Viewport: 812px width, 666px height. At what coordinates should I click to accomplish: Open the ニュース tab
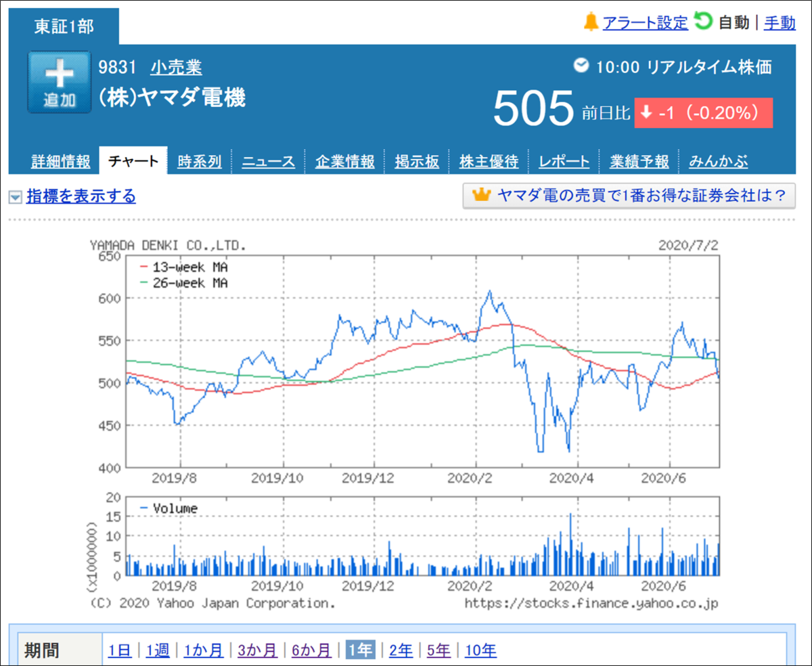coord(269,162)
